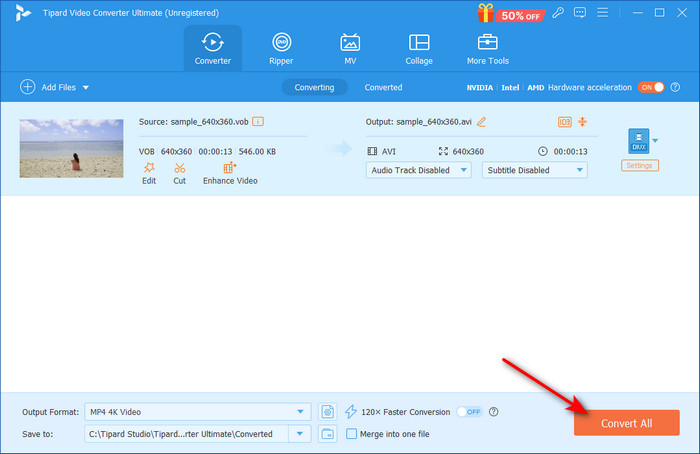The image size is (700, 454).
Task: Click the lightning faster conversion icon
Action: [x=351, y=412]
